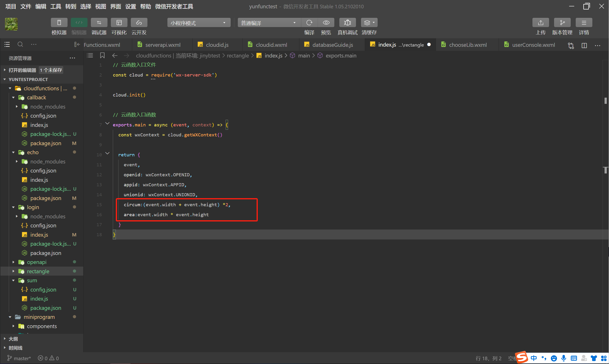This screenshot has width=609, height=364.
Task: Click the compile refresh icon
Action: coord(309,23)
